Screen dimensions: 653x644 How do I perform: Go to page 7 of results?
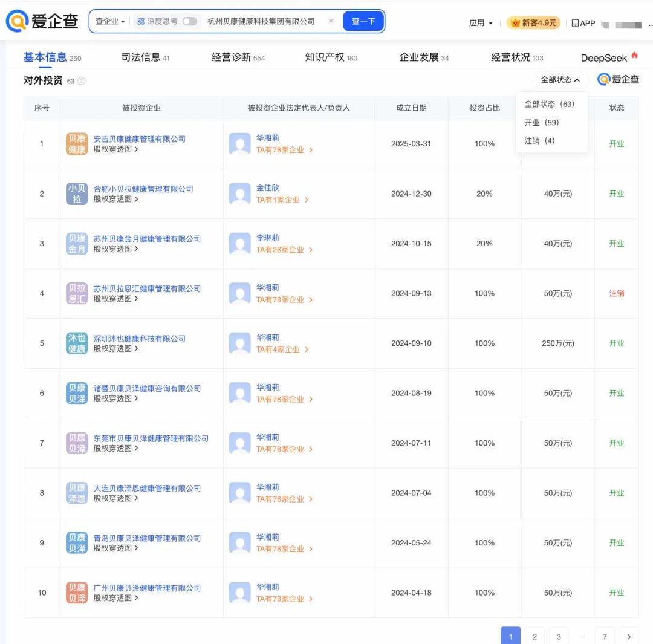point(605,636)
